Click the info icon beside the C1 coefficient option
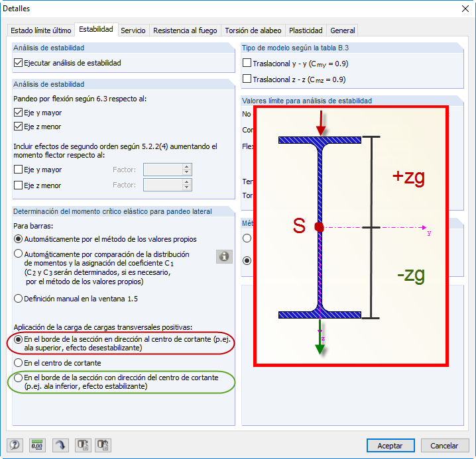The width and height of the screenshot is (476, 459). (x=224, y=256)
